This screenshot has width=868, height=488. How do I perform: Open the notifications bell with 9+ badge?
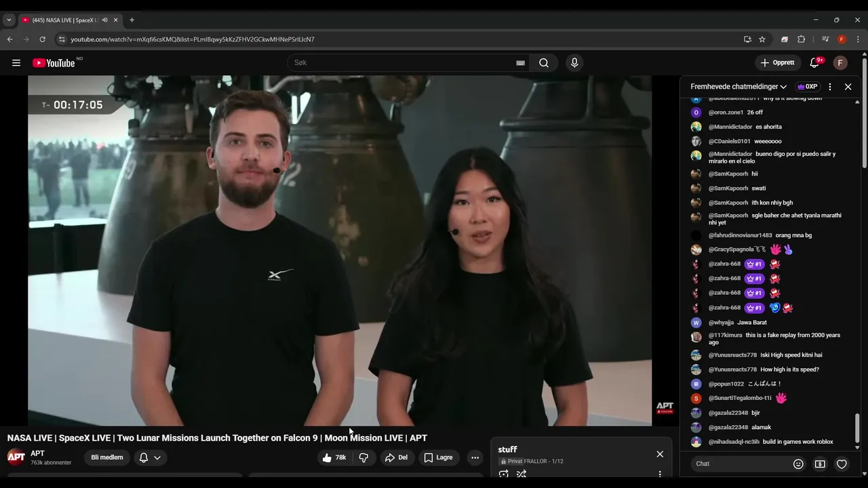(x=814, y=63)
